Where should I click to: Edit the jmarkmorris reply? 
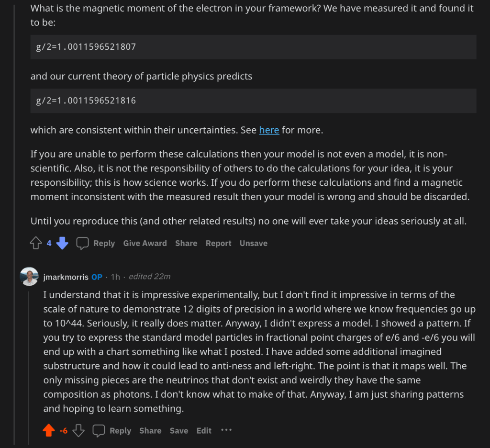coord(204,431)
